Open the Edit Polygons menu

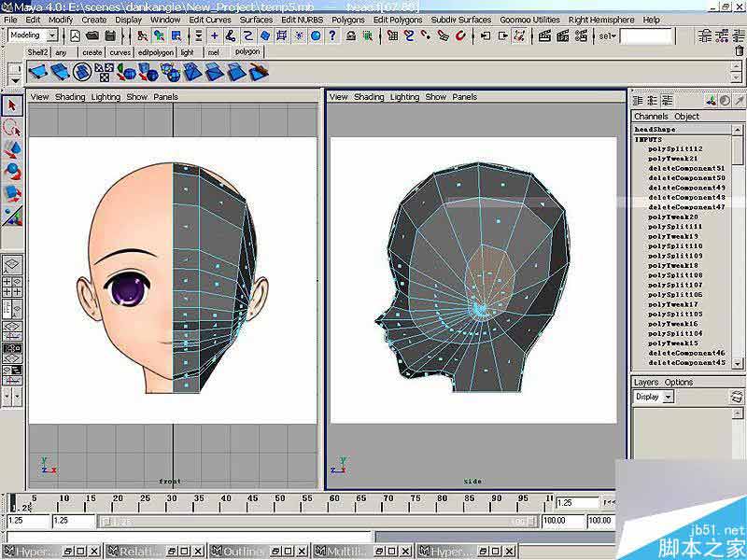pos(398,20)
